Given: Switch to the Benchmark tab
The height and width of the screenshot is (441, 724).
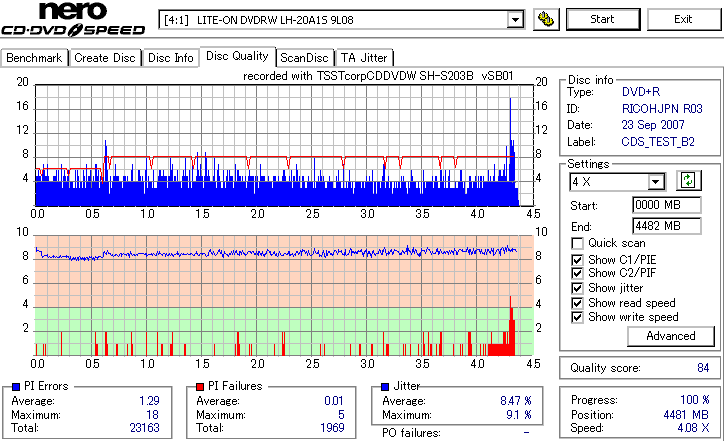Looking at the screenshot, I should 34,58.
